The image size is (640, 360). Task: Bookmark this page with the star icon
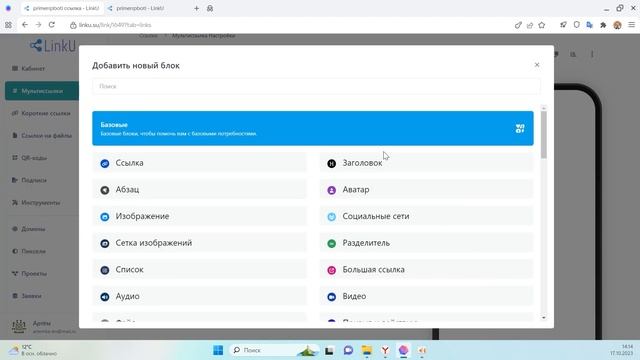tap(542, 25)
